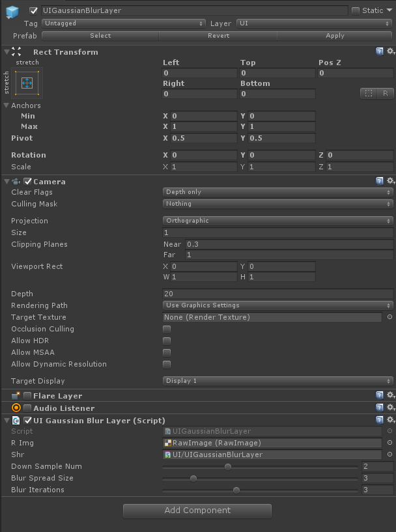Screen dimensions: 396x532
Task: Open the Target Texture object picker
Action: [x=390, y=317]
